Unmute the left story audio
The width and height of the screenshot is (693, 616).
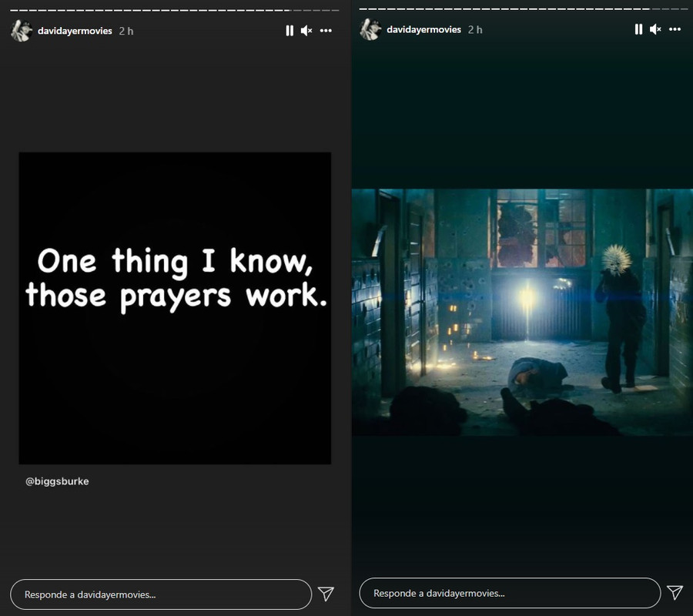coord(306,31)
